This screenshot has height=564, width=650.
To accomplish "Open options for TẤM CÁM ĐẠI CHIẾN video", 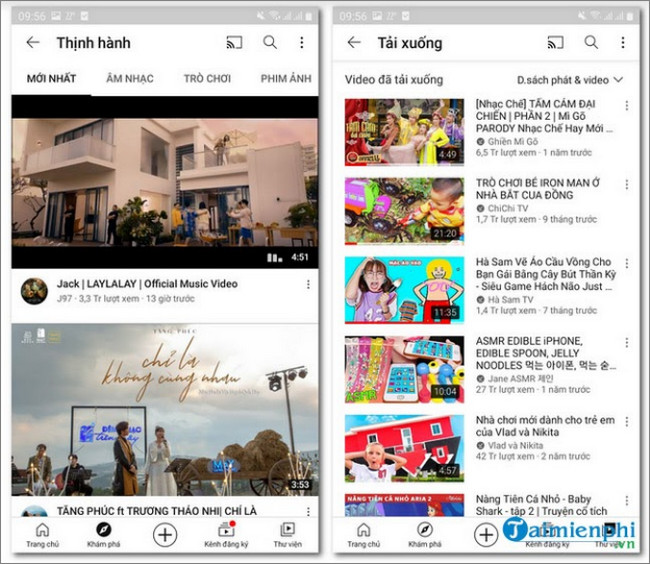I will pos(626,106).
